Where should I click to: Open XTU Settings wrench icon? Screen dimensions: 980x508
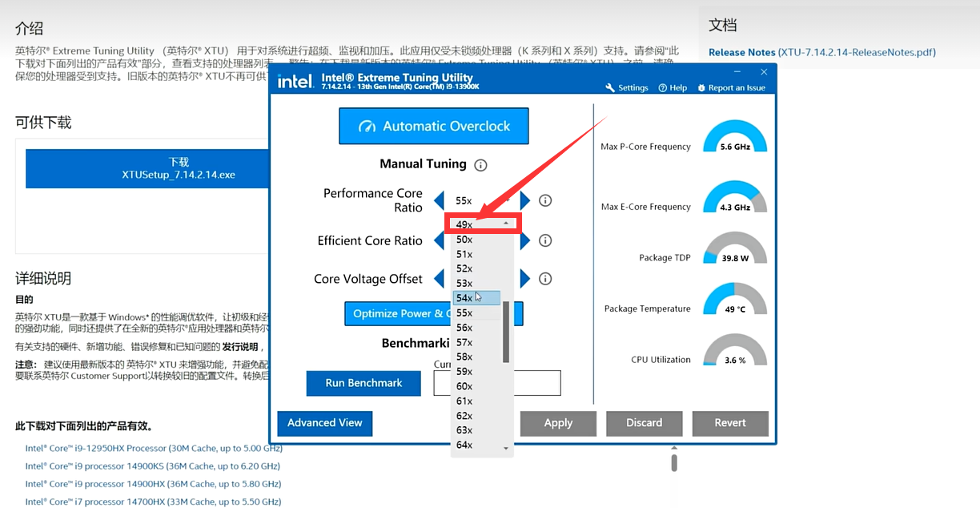610,88
